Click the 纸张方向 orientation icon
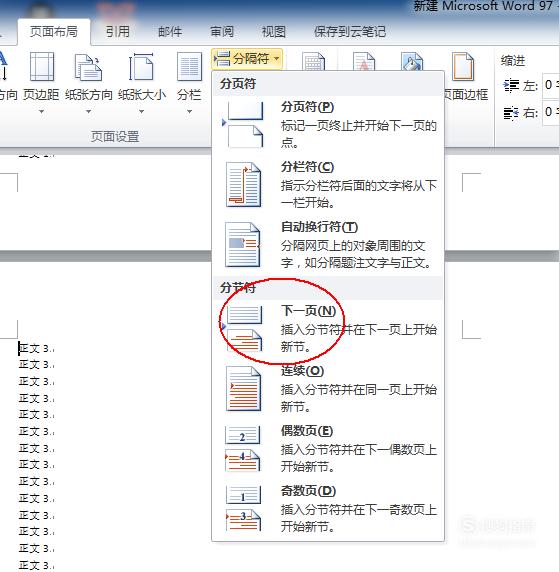Screen dimensions: 559x572 88,67
